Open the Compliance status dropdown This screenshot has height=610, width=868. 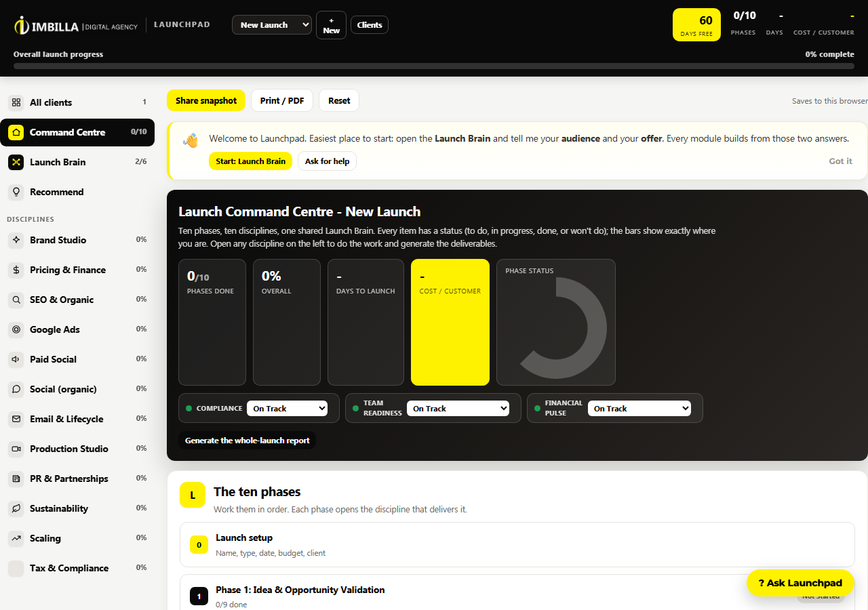point(287,409)
